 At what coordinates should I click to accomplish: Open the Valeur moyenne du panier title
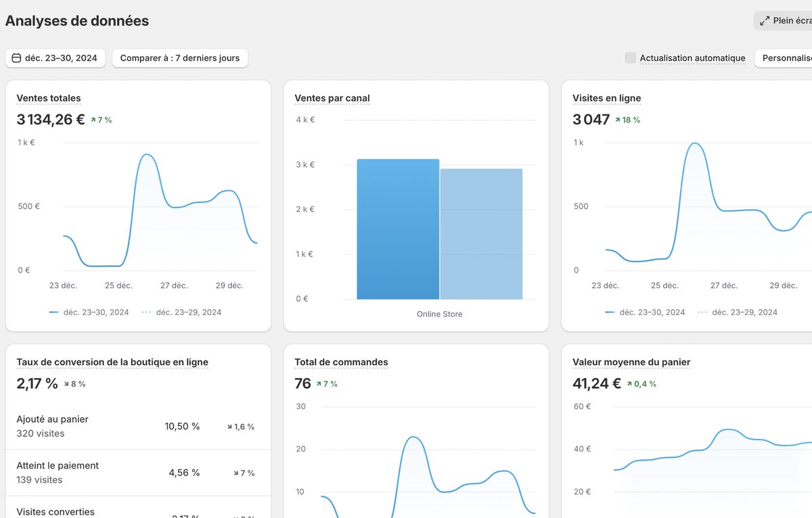pos(631,362)
